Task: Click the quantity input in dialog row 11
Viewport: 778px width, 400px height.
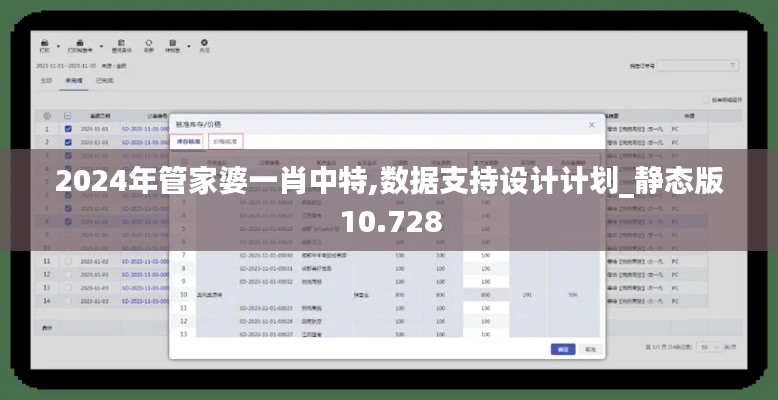Action: pos(486,308)
